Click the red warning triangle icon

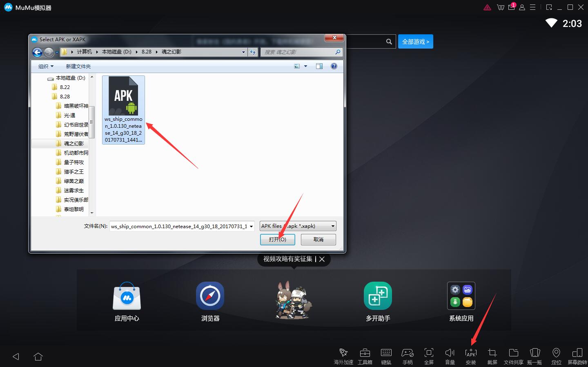click(x=487, y=7)
